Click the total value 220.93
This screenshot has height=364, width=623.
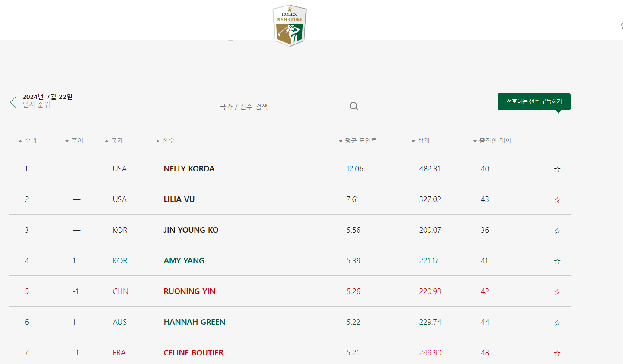pyautogui.click(x=430, y=291)
